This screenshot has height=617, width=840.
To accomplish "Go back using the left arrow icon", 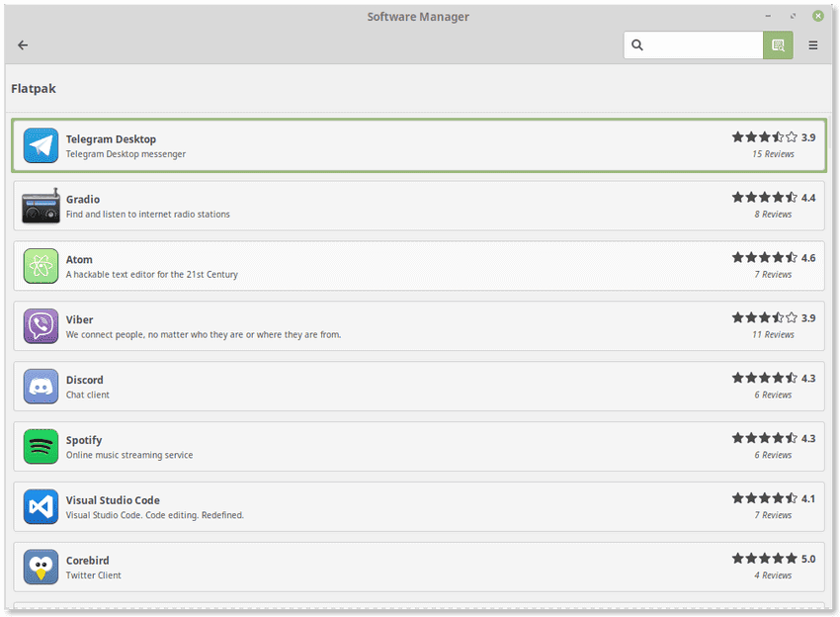I will coord(23,45).
